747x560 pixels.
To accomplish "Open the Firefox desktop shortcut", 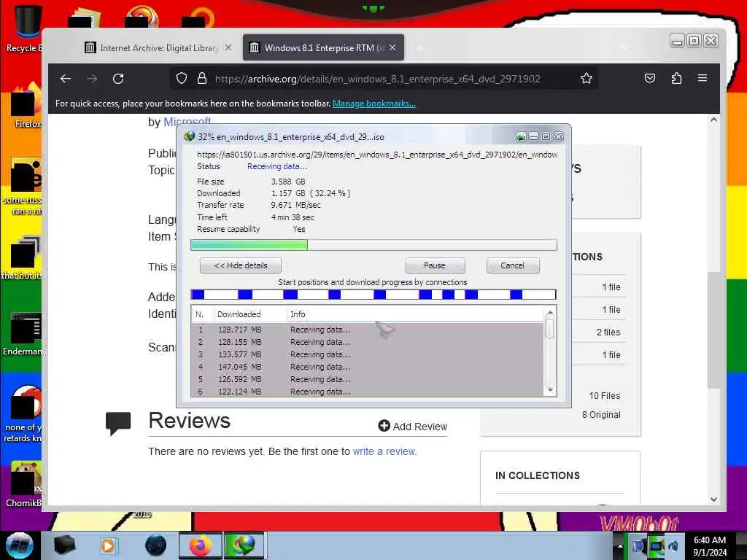I will coord(27,106).
